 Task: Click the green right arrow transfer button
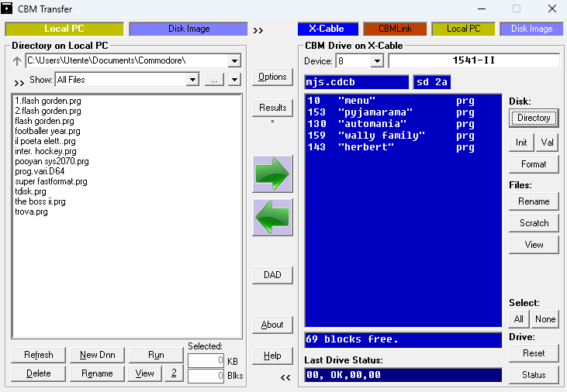272,174
